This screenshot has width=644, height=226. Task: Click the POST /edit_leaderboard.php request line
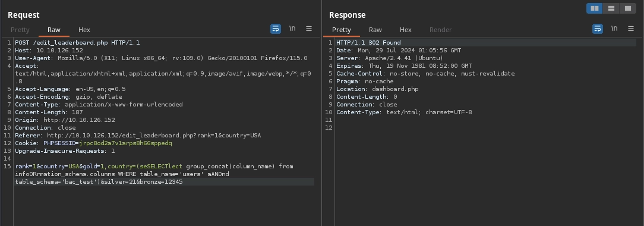pos(77,42)
